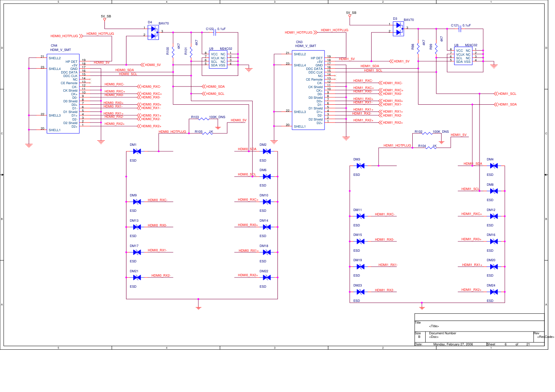Select the U9 M24C02 EEPROM body
This screenshot has width=555, height=392.
(218, 60)
